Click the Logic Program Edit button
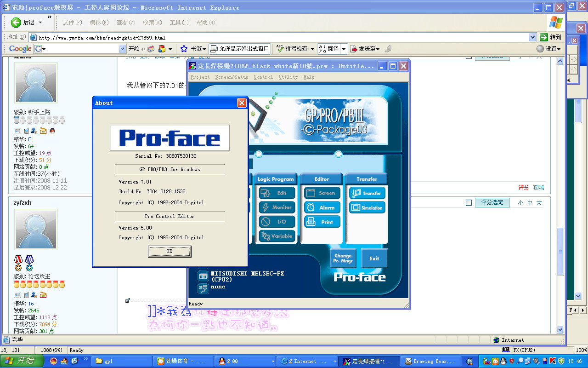Viewport: 588px width, 368px height. tap(277, 193)
